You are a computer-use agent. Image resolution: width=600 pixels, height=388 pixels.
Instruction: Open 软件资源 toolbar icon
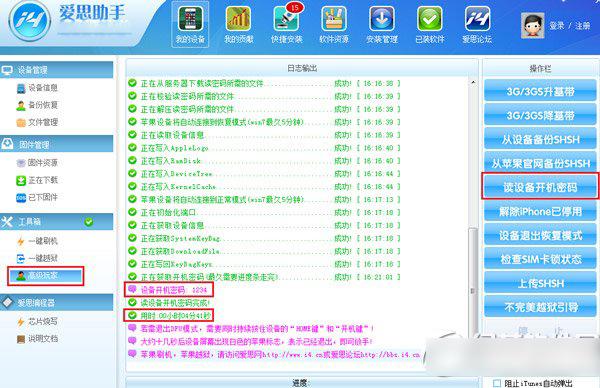pos(334,24)
